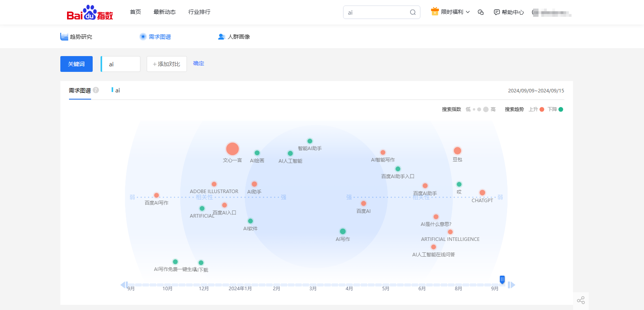
Task: Open 帮助中心 help center
Action: point(509,12)
